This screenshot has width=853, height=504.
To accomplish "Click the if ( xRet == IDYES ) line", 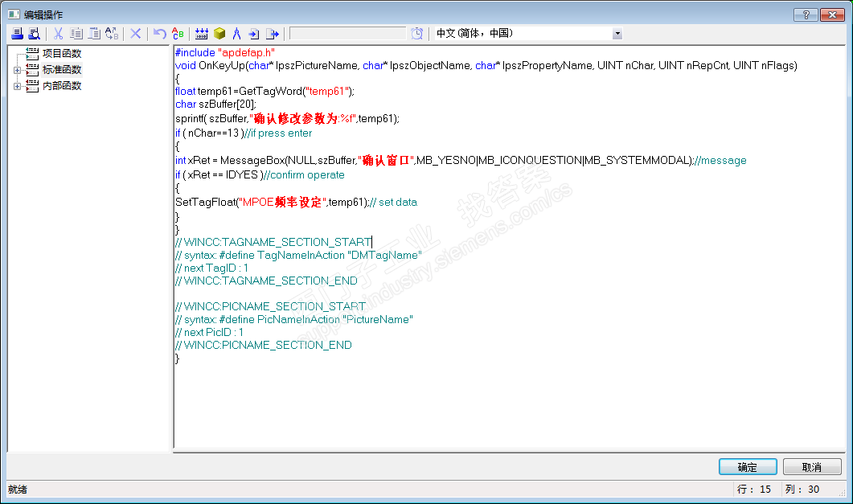I will [x=260, y=175].
